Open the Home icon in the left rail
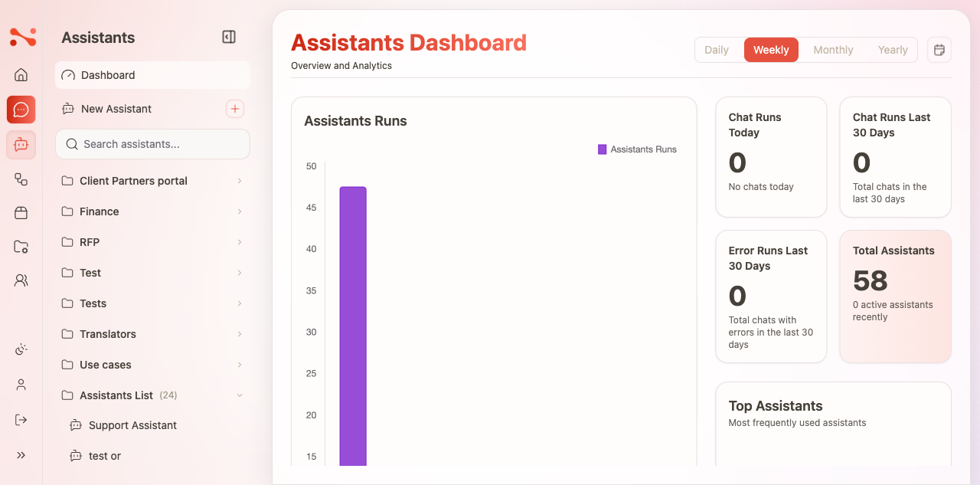This screenshot has height=485, width=980. tap(21, 74)
